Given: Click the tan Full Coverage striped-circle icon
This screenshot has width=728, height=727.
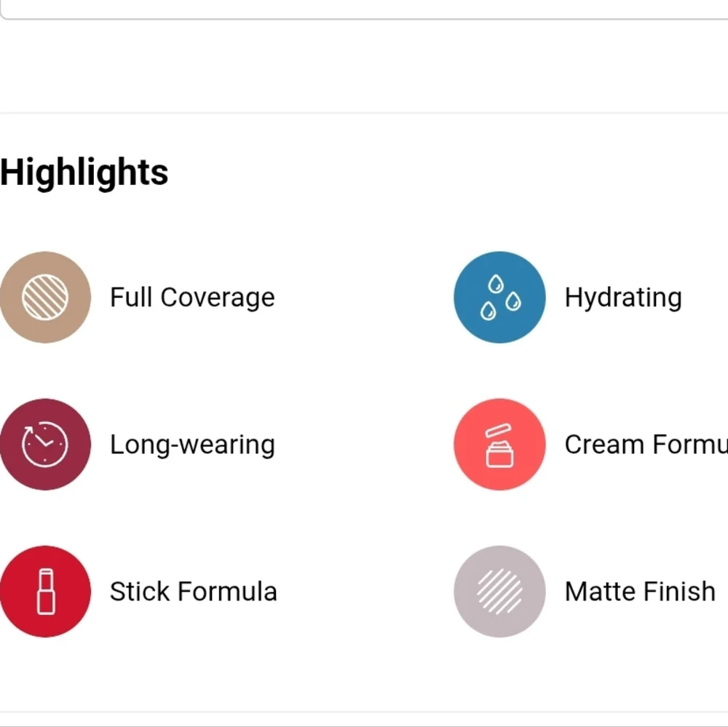Looking at the screenshot, I should click(45, 297).
